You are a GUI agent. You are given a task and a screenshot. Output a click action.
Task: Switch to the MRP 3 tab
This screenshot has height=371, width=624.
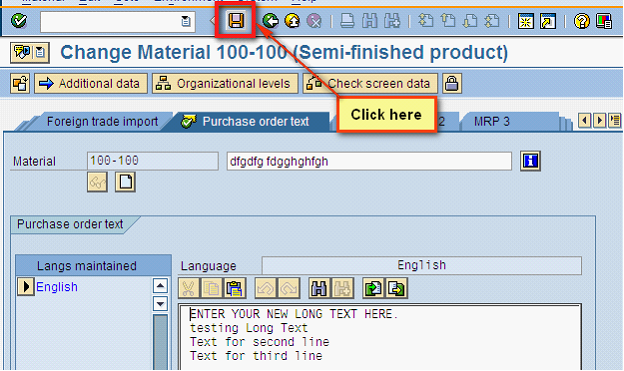tap(491, 121)
